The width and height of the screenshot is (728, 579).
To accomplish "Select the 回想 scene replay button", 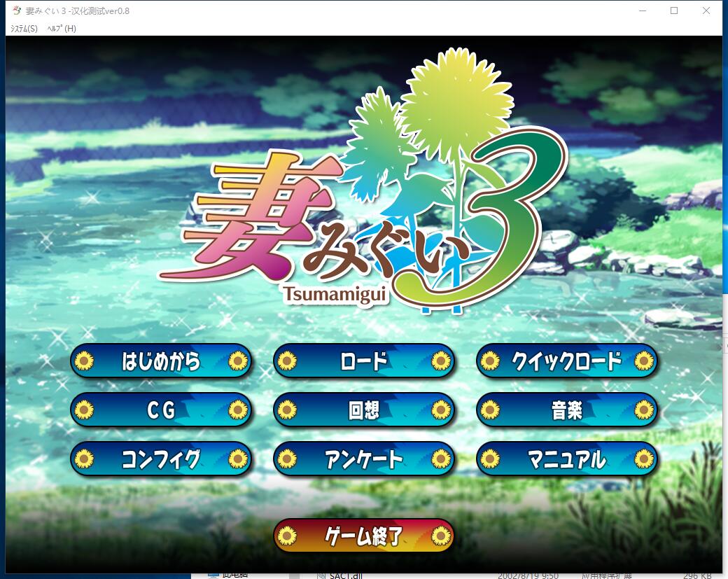I will (x=363, y=410).
